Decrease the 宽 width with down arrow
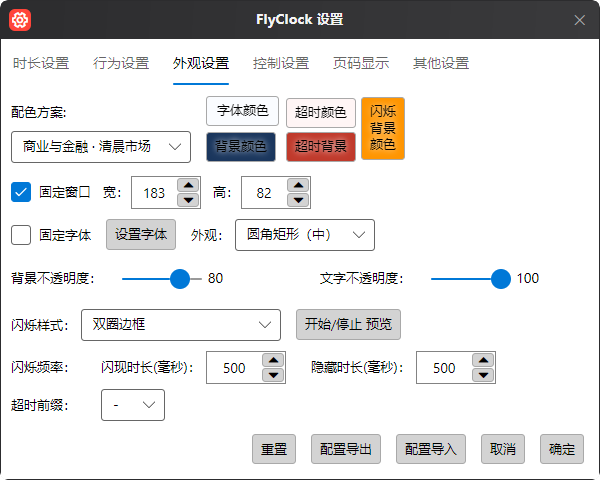The height and width of the screenshot is (480, 600). (x=188, y=200)
